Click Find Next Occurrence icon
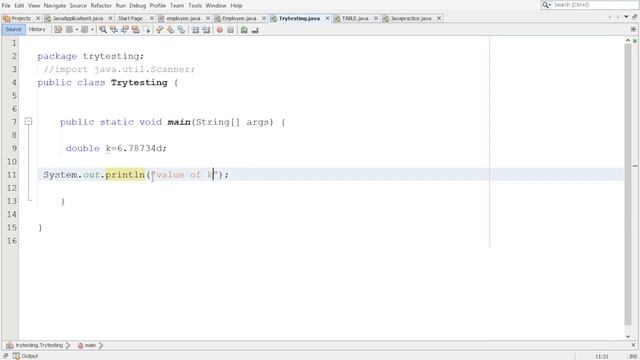Screen dimensions: 640x360 coord(124,30)
